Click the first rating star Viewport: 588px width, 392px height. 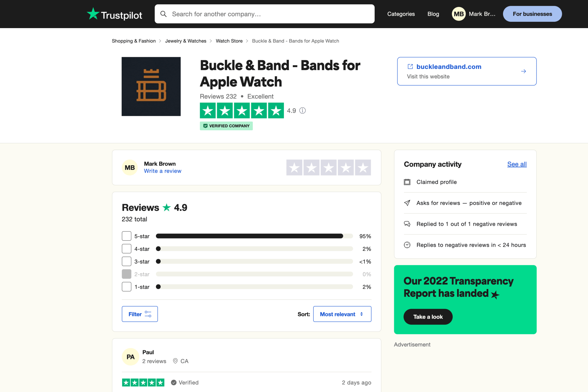pyautogui.click(x=294, y=168)
